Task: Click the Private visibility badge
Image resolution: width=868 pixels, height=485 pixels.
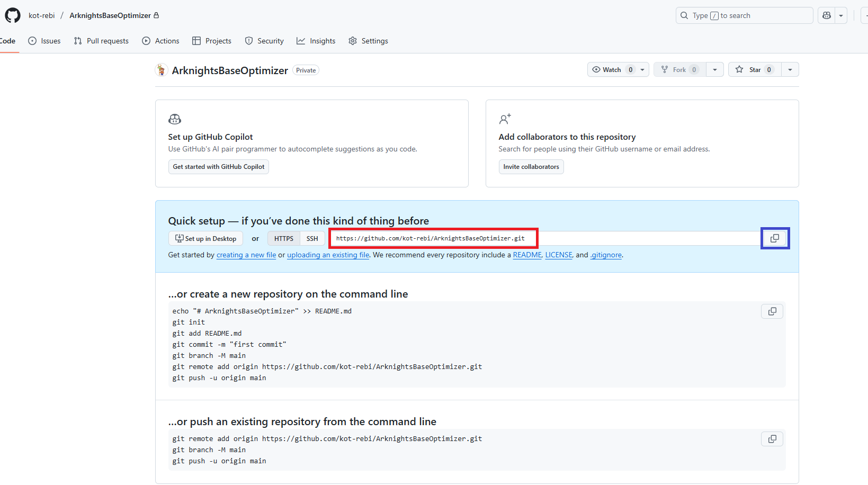Action: click(x=306, y=70)
